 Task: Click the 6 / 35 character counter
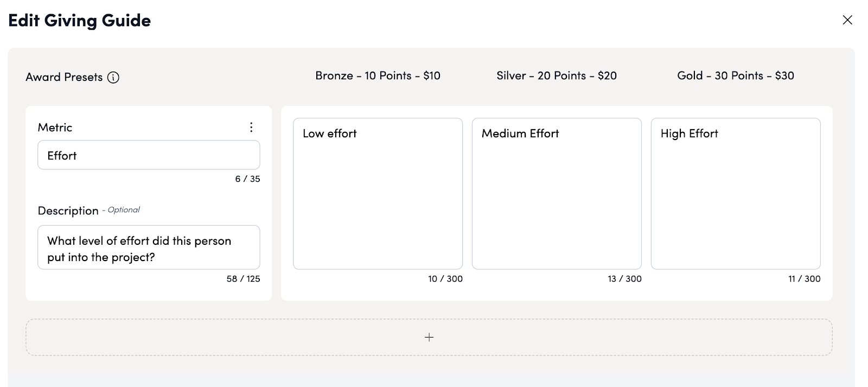(x=247, y=179)
